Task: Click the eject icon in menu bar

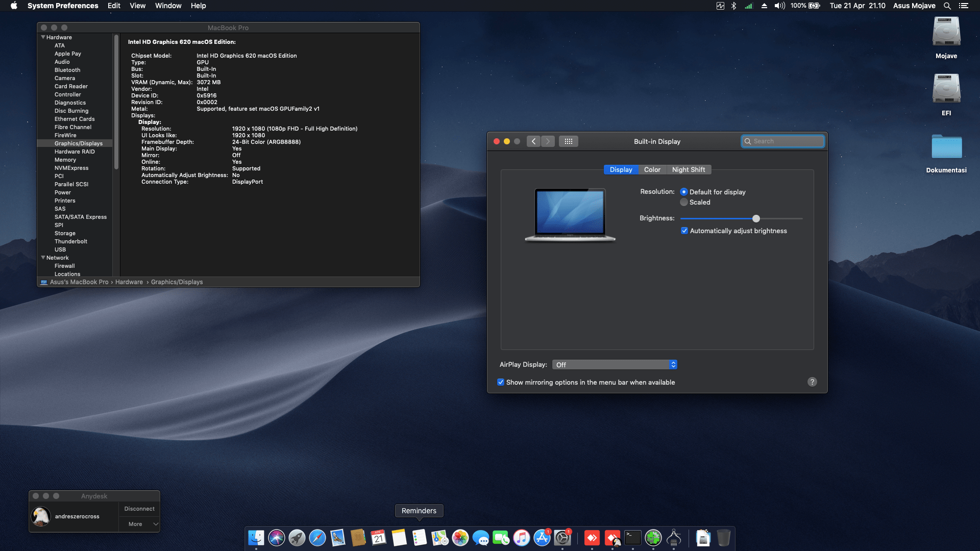Action: 764,6
